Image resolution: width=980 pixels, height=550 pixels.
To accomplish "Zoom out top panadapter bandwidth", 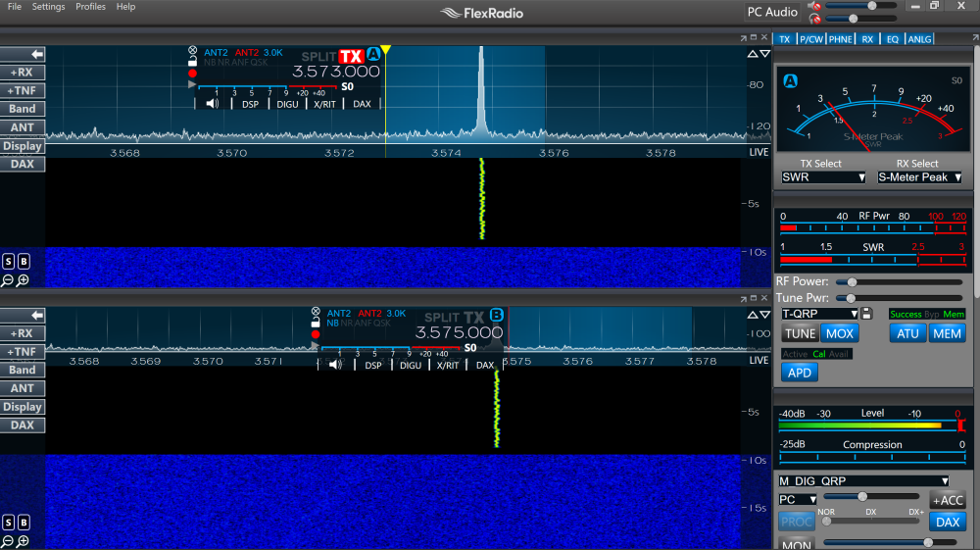I will click(8, 280).
